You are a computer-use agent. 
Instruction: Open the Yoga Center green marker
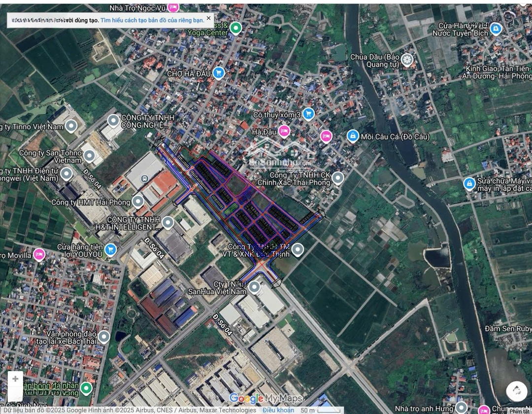tap(236, 28)
